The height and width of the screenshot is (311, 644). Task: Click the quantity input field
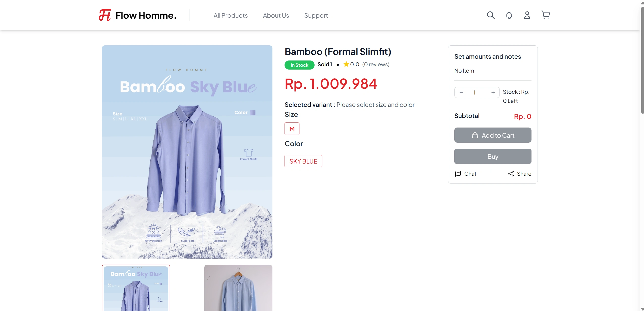click(x=474, y=92)
